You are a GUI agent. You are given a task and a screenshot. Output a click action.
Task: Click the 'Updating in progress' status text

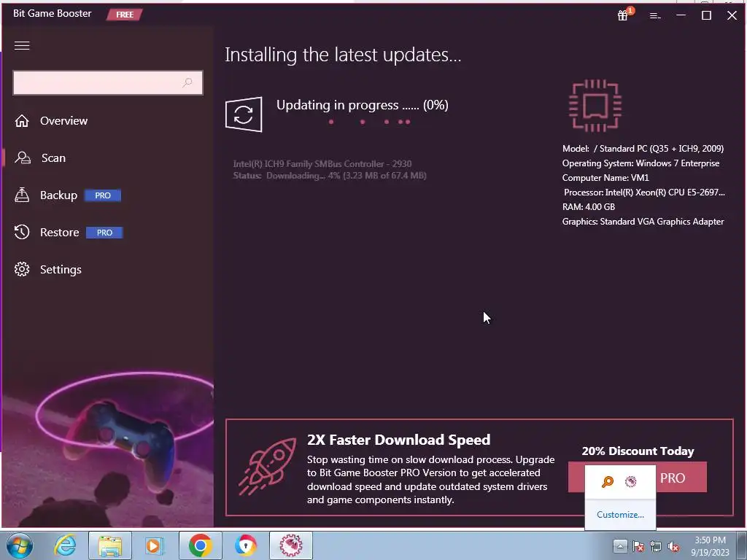[x=362, y=105]
